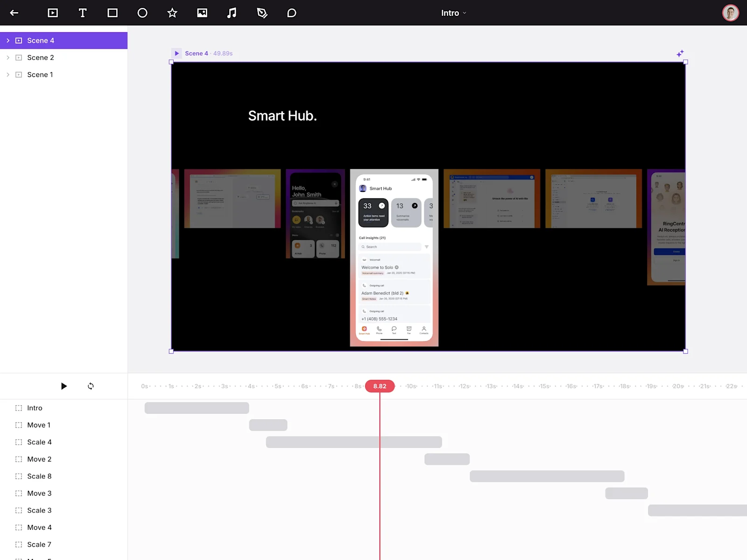Click the AI sparkle icon above canvas

[x=680, y=53]
